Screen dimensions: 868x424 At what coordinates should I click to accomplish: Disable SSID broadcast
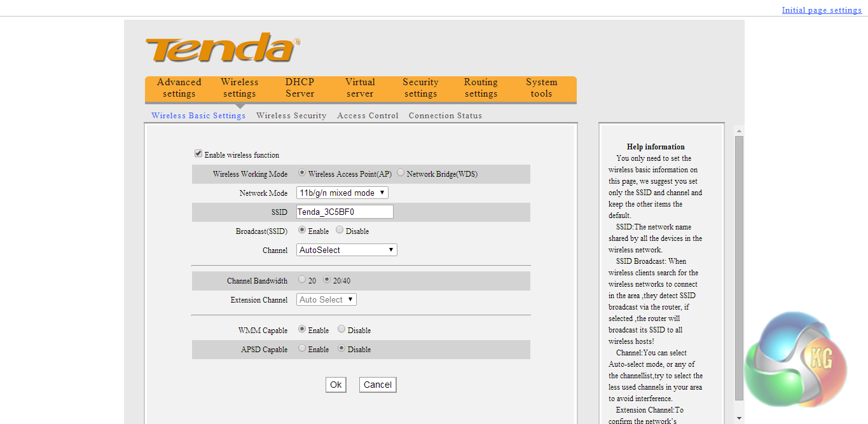click(340, 230)
